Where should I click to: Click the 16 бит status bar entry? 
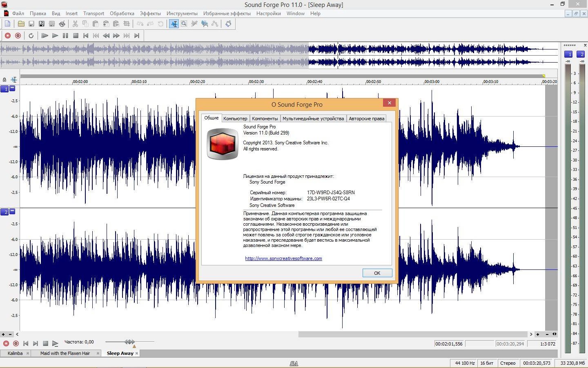[486, 363]
